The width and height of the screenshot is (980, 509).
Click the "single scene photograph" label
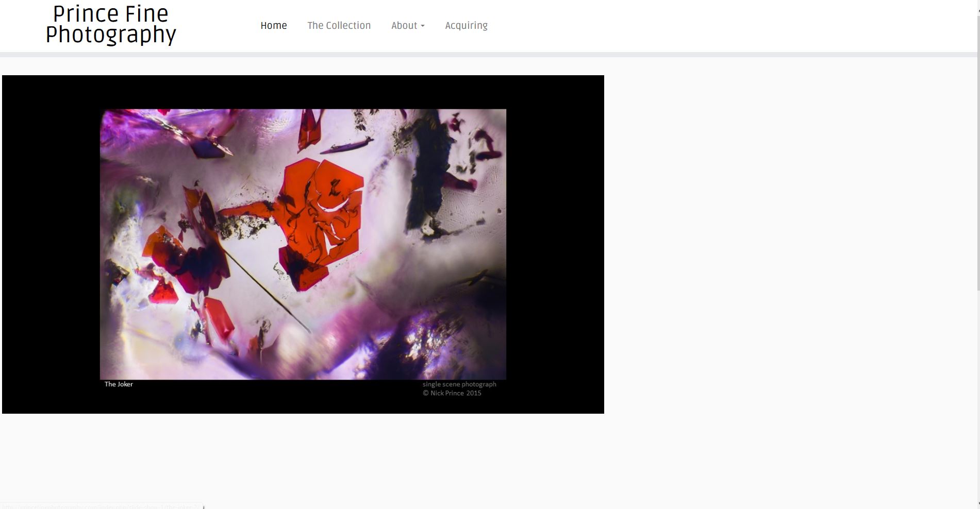pyautogui.click(x=459, y=384)
